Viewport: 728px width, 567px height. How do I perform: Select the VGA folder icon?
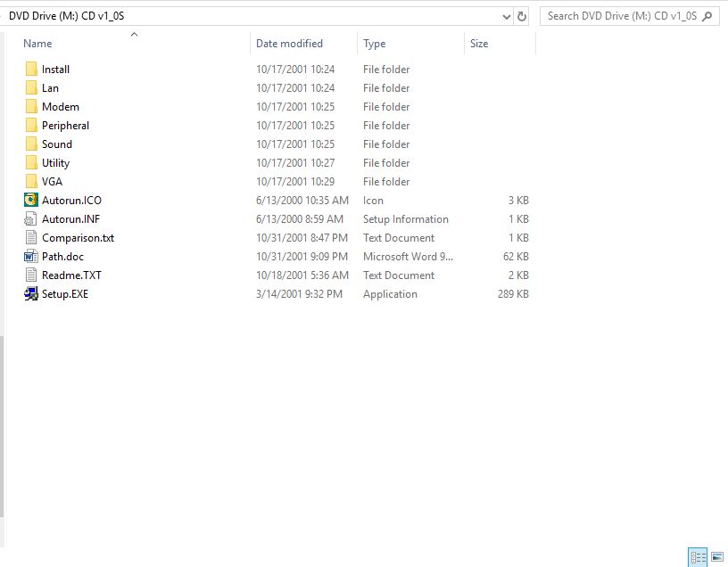click(x=31, y=182)
